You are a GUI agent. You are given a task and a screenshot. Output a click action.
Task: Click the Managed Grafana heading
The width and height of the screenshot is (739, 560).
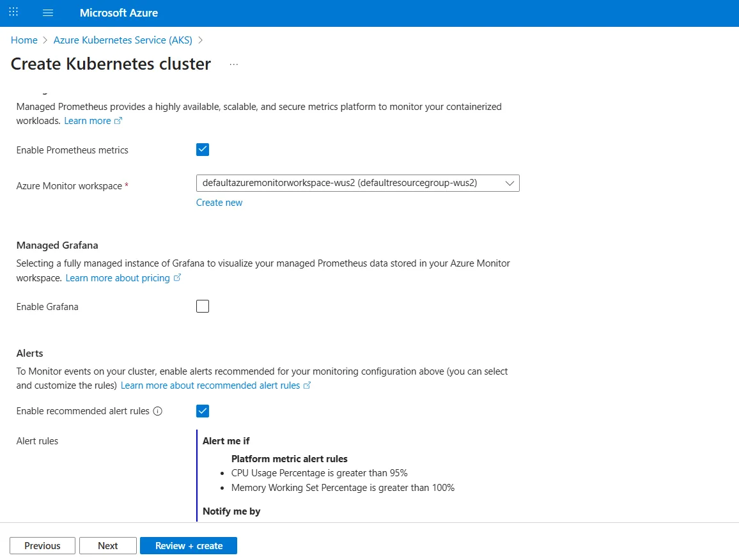57,245
